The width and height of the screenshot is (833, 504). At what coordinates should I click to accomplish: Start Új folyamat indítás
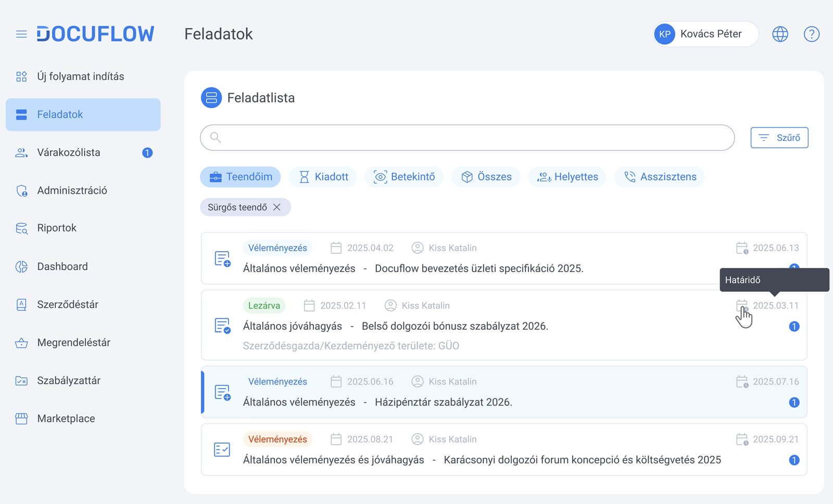[80, 76]
